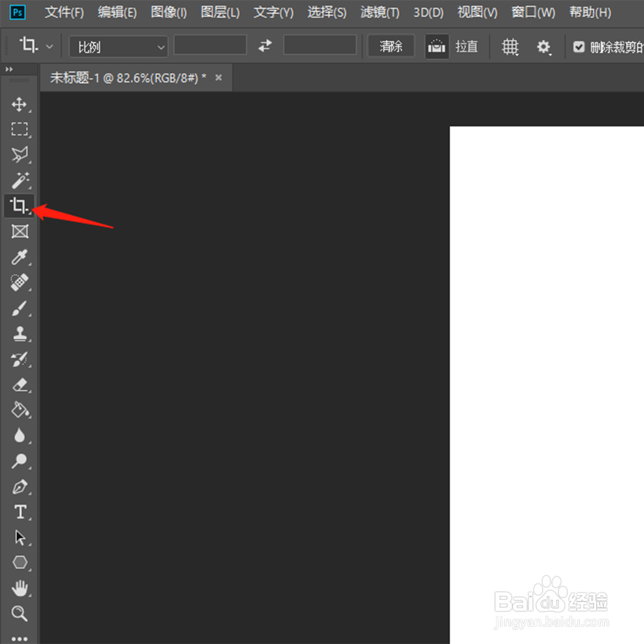
Task: Open the 图像(I) menu
Action: click(169, 12)
